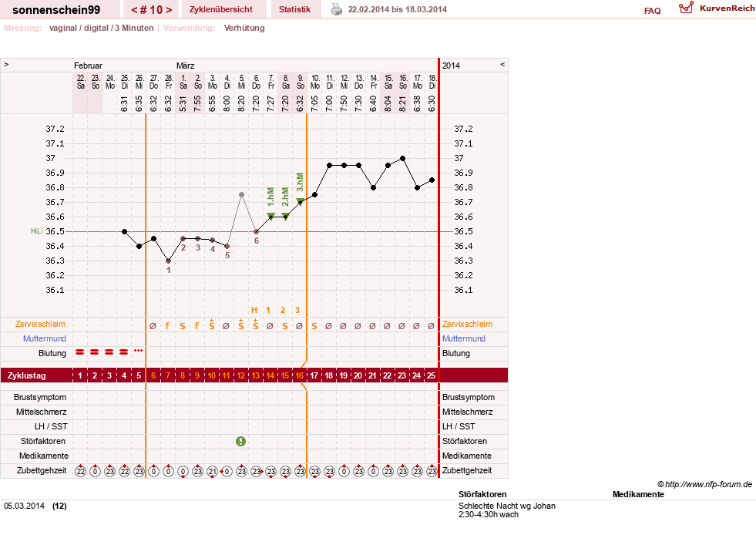Image resolution: width=756 pixels, height=535 pixels.
Task: Click the 'Verhütung' usage text
Action: (244, 28)
